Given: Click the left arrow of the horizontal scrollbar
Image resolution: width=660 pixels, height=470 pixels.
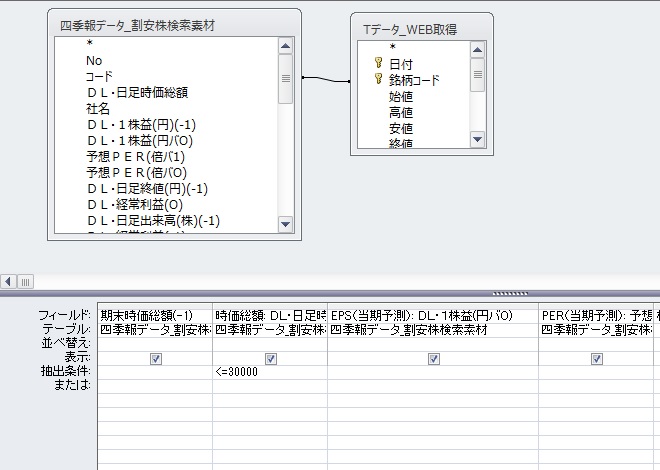Looking at the screenshot, I should 9,281.
